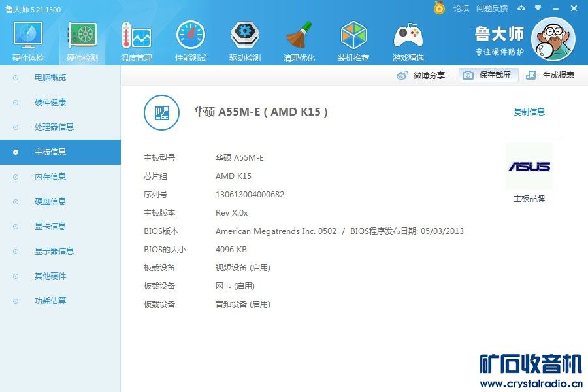Select 处理器信息 in the sidebar

[54, 127]
